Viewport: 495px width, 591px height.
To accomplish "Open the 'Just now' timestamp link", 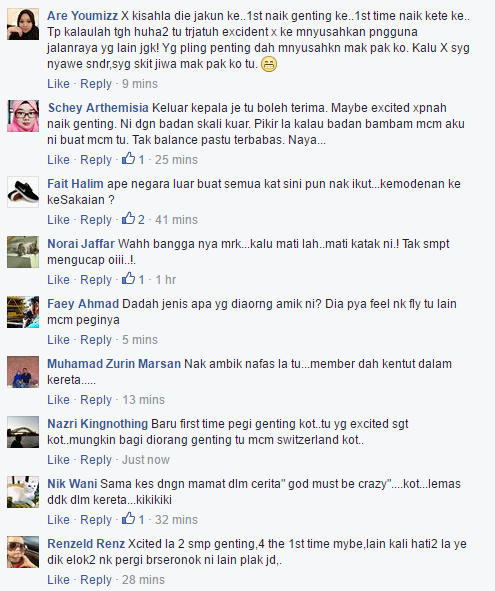I will 146,460.
